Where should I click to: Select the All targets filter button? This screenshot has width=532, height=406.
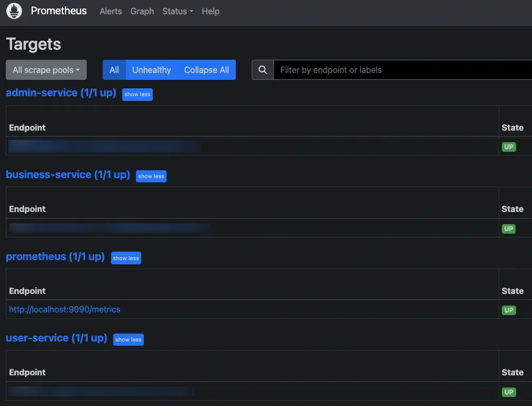(x=114, y=70)
